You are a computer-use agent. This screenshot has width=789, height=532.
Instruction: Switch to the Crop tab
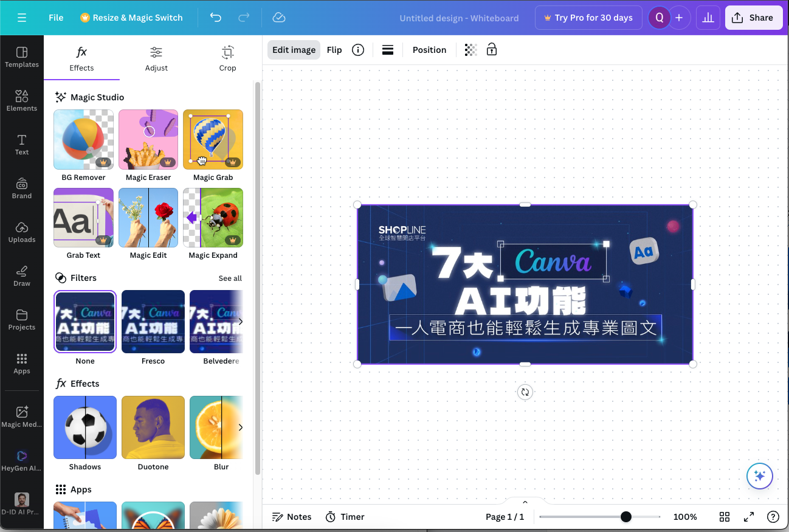(x=227, y=59)
